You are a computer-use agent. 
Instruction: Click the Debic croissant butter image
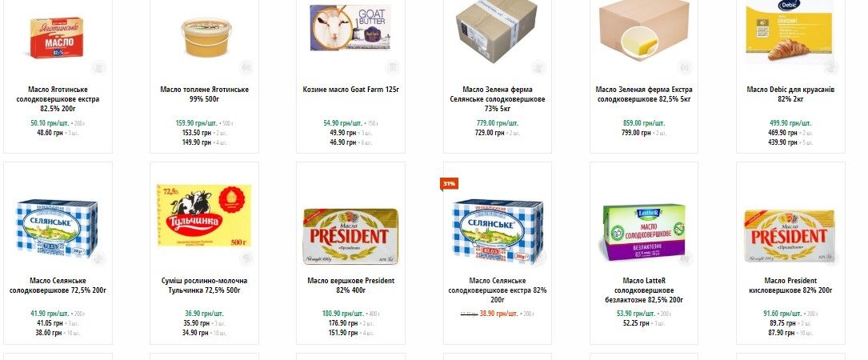pyautogui.click(x=790, y=31)
